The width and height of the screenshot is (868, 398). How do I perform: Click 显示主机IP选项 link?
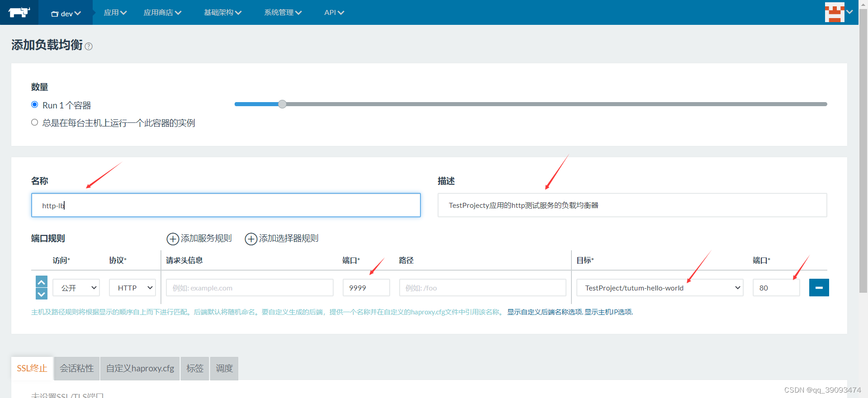[x=608, y=312]
